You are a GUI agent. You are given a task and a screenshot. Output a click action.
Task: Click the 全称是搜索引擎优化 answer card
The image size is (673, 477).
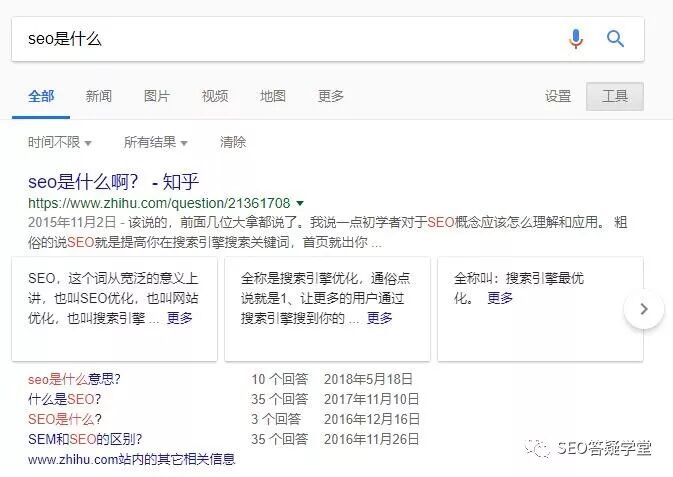click(x=327, y=309)
